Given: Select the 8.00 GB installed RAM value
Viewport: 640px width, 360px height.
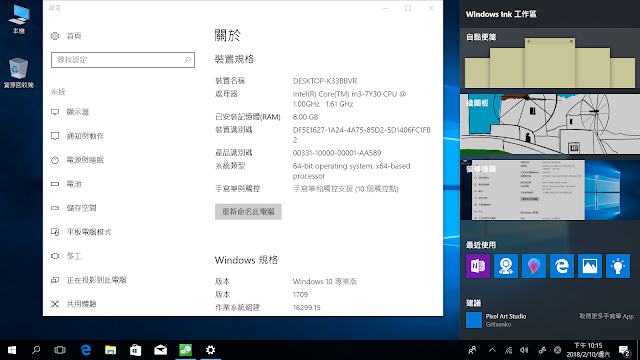Looking at the screenshot, I should [x=305, y=117].
